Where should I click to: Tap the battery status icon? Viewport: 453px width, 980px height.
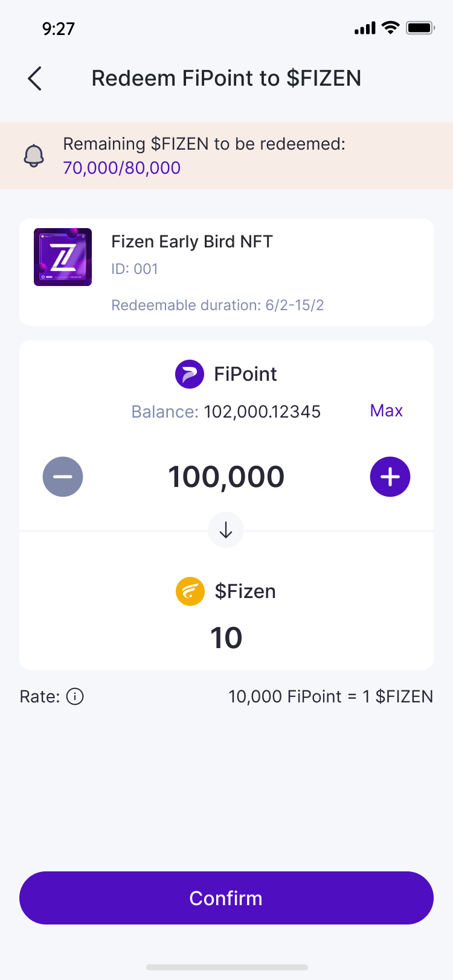(x=420, y=28)
